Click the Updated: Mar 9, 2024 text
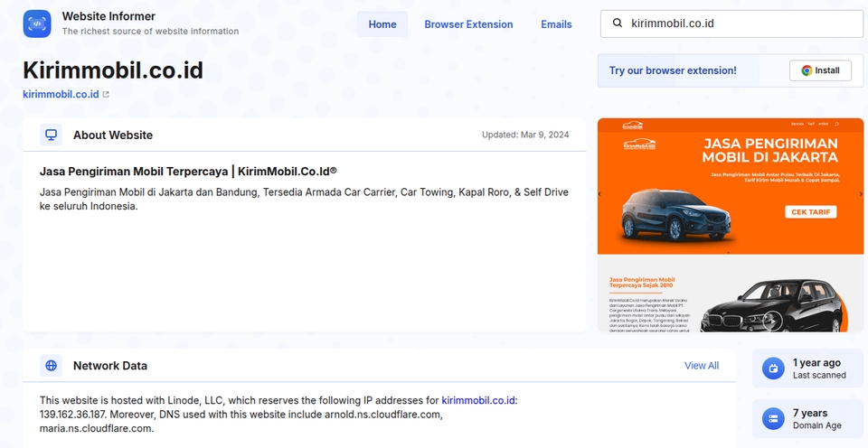The image size is (868, 448). point(525,135)
